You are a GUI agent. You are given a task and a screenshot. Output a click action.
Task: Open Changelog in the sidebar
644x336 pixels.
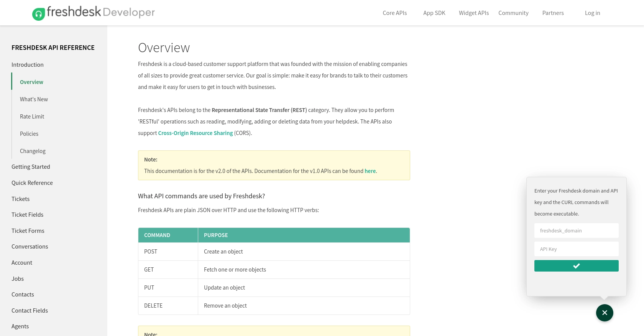pos(33,151)
